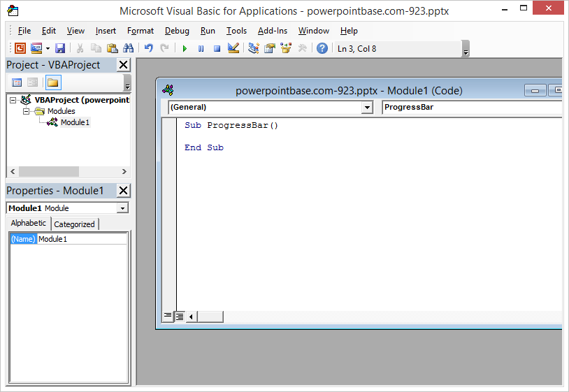Click the VBA application title bar icon
This screenshot has width=569, height=392.
point(13,10)
